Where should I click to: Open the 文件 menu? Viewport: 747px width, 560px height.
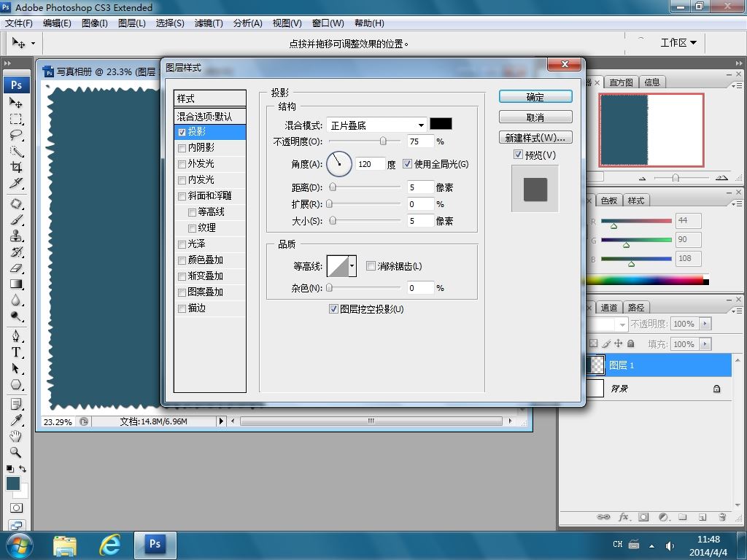pos(18,23)
